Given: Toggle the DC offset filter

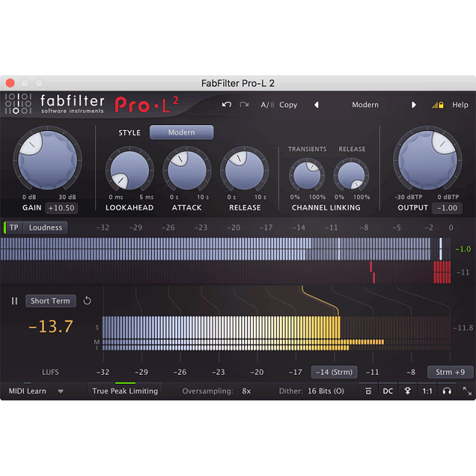Looking at the screenshot, I should (x=387, y=391).
